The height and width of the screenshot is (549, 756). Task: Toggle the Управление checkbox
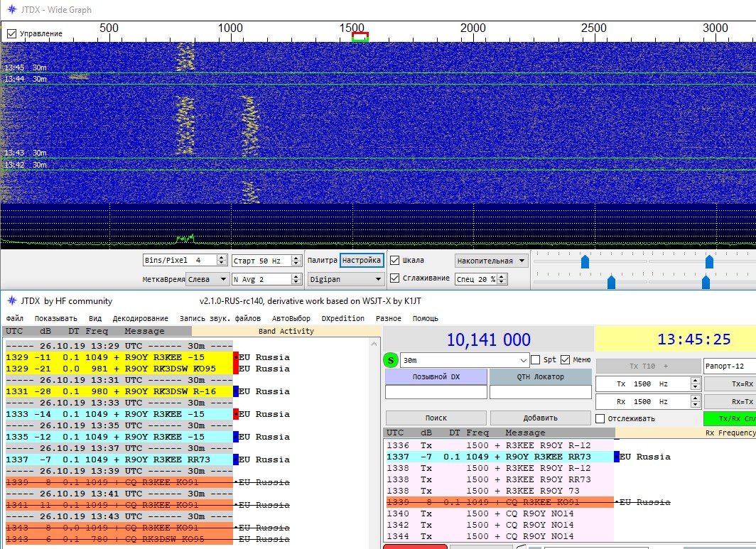point(12,33)
